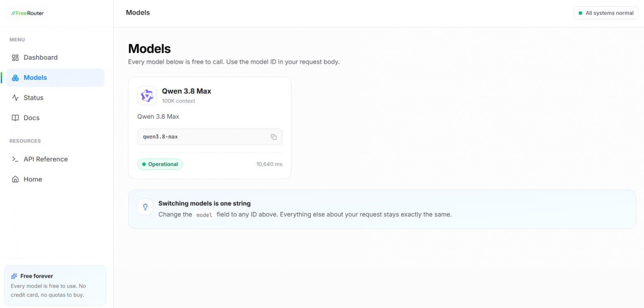Click the 100K context label

coord(178,101)
